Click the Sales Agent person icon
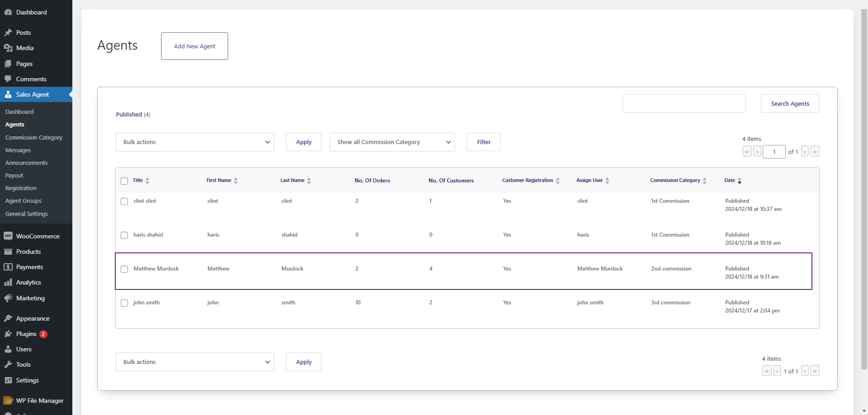The image size is (868, 415). (8, 94)
